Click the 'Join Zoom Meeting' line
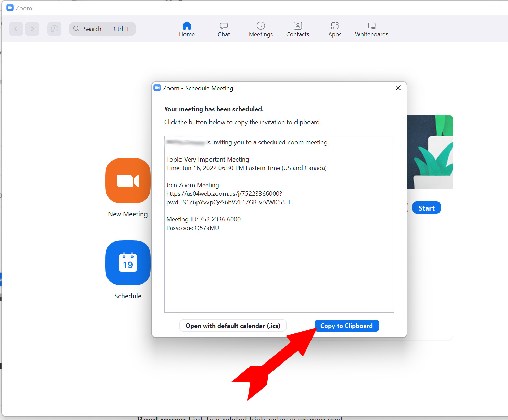Viewport: 508px width, 420px height. [x=193, y=185]
